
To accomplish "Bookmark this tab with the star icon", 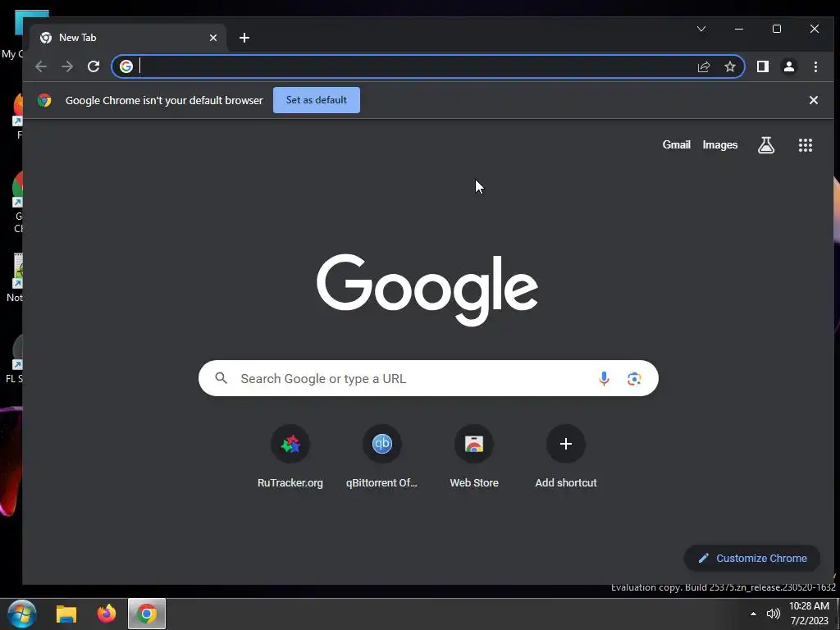I will point(729,66).
